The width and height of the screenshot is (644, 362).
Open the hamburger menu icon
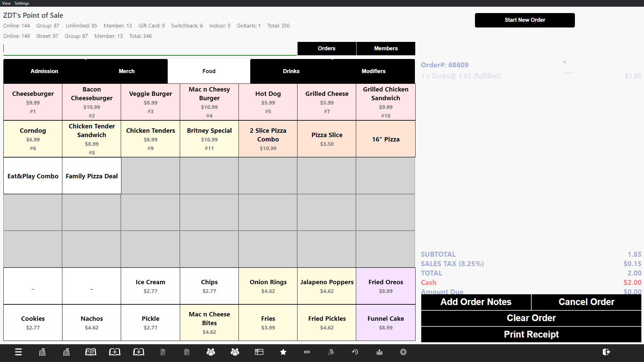[18, 352]
